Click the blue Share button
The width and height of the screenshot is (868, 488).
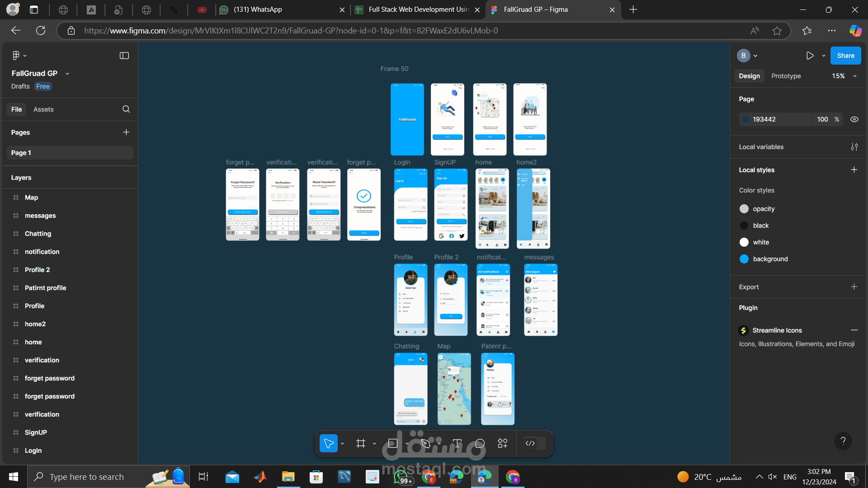click(x=845, y=56)
